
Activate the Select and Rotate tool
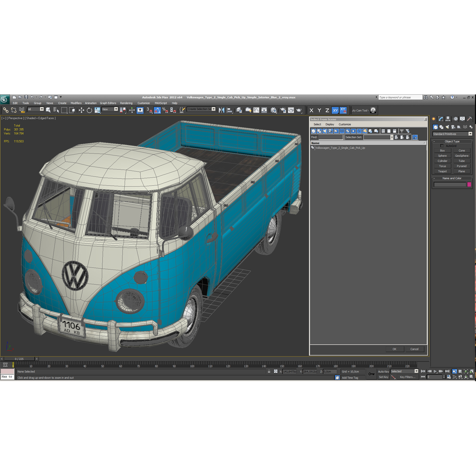click(89, 110)
